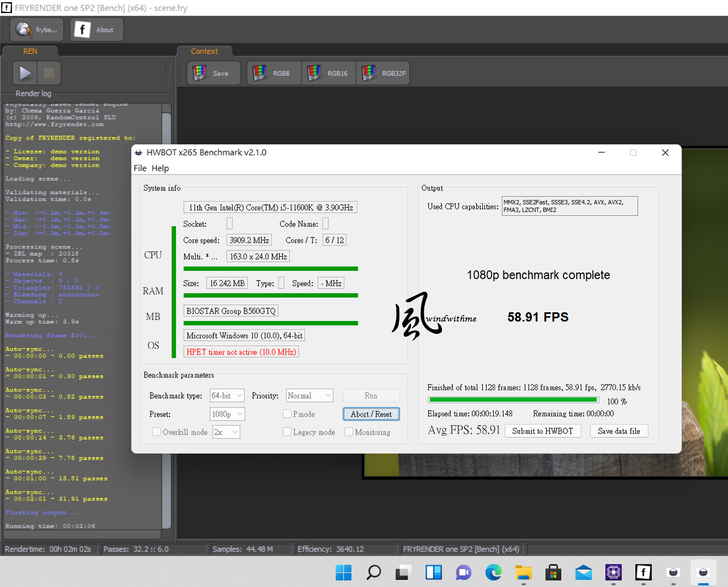The width and height of the screenshot is (728, 587).
Task: Open the File menu
Action: [x=140, y=168]
